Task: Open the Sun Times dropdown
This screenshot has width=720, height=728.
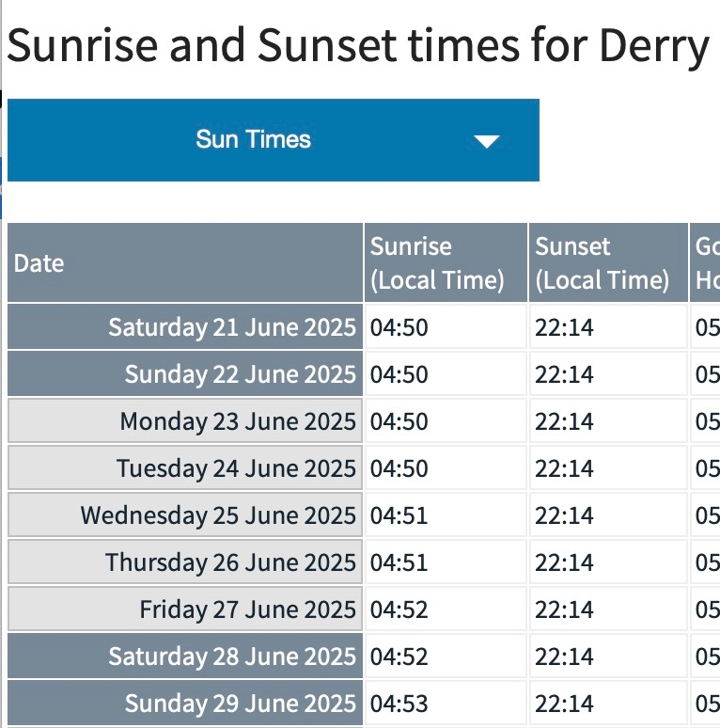Action: point(273,140)
